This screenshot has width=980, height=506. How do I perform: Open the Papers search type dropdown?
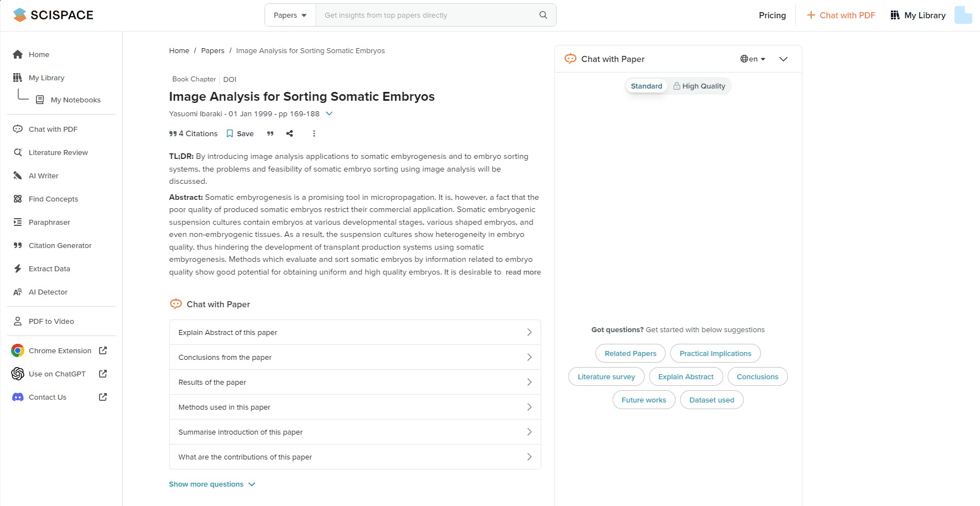pos(290,15)
